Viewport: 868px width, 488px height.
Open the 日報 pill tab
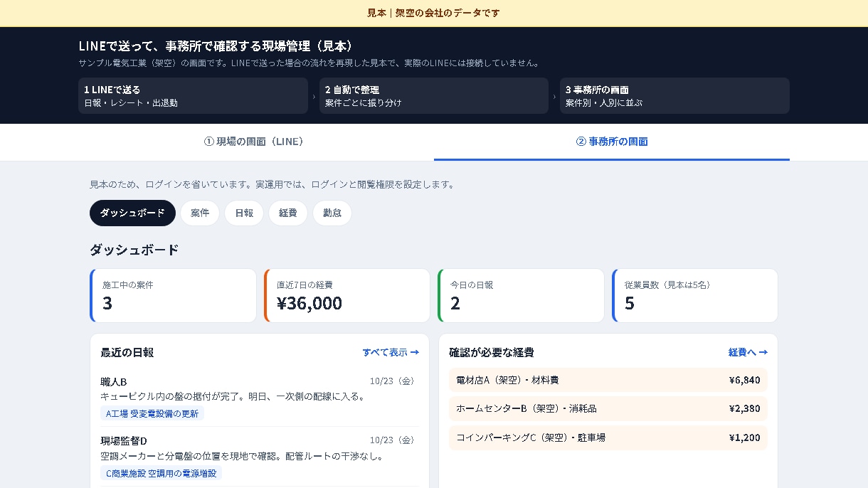coord(244,213)
